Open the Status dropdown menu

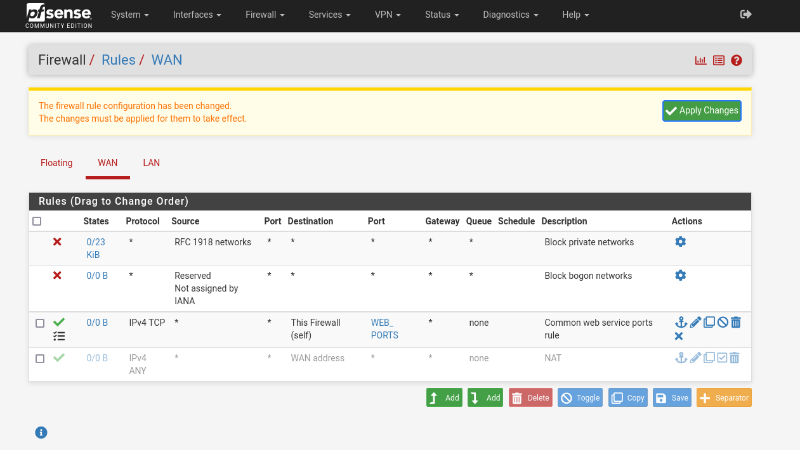pyautogui.click(x=442, y=15)
